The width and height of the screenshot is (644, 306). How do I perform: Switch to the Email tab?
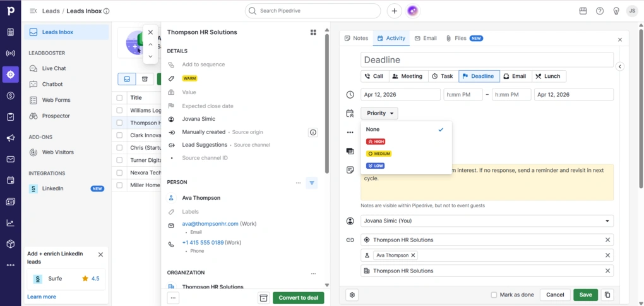coord(426,38)
